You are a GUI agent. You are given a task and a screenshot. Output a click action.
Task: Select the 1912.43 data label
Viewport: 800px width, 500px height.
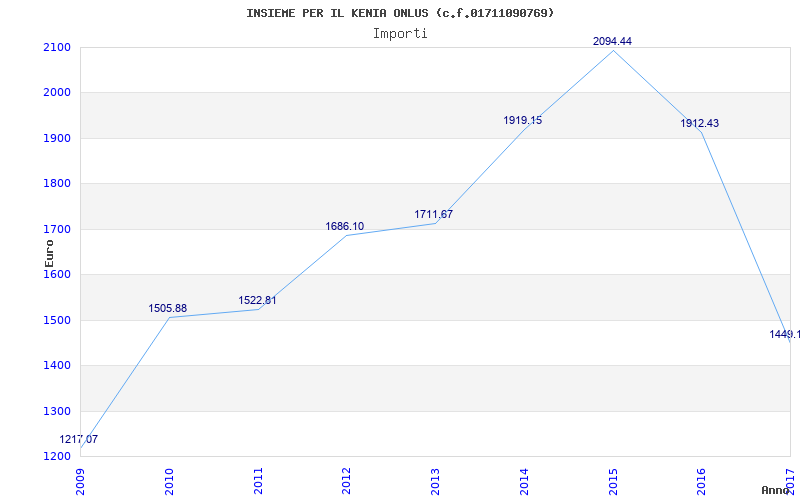click(x=699, y=123)
